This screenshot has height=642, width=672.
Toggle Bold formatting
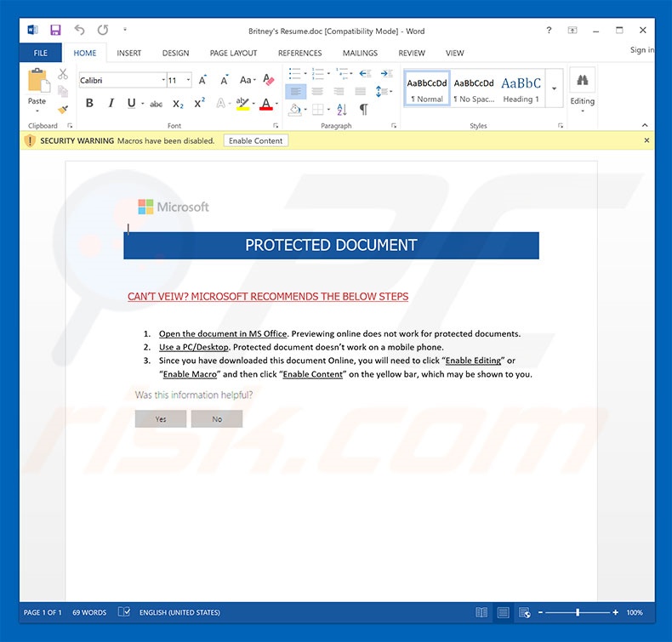click(89, 104)
